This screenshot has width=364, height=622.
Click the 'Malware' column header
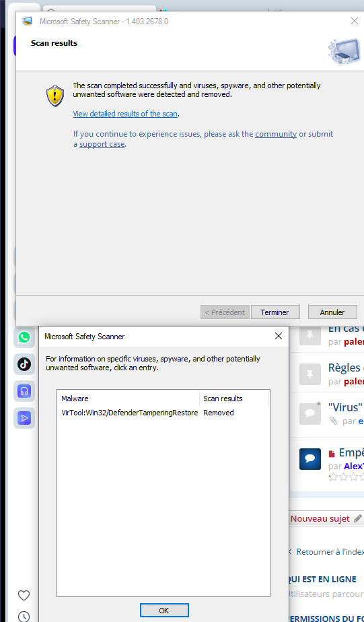tap(128, 399)
